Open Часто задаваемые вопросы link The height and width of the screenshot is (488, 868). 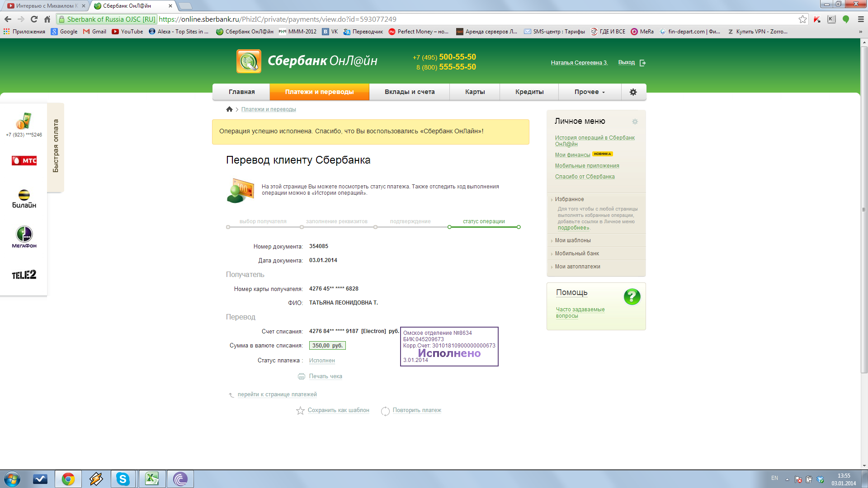click(x=580, y=313)
